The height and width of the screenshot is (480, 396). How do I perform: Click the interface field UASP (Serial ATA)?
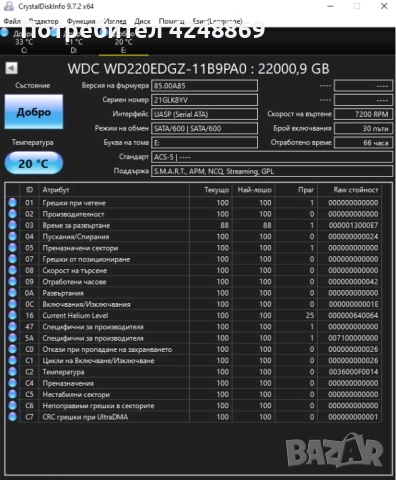[204, 114]
